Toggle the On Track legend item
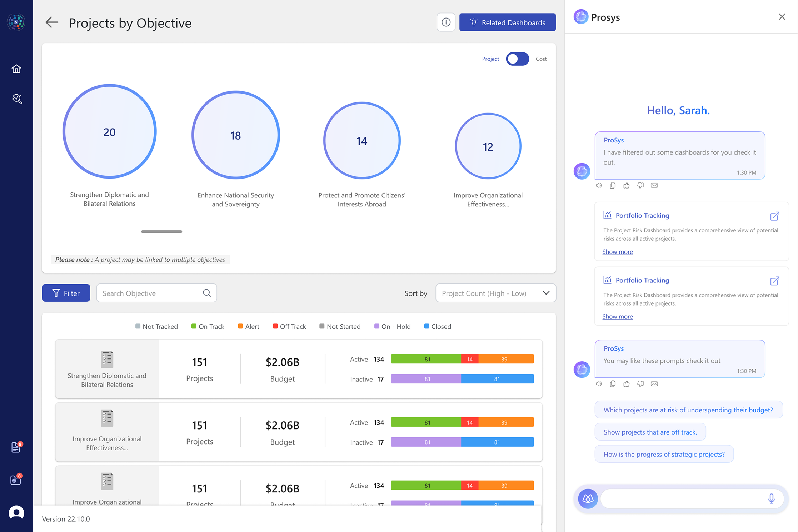The width and height of the screenshot is (798, 532). pyautogui.click(x=208, y=326)
